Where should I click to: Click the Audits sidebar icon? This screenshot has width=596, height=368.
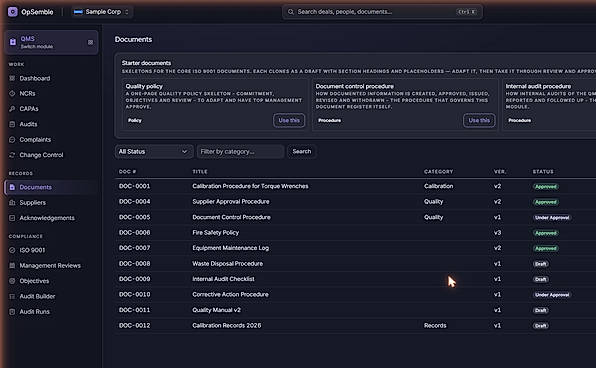click(12, 124)
